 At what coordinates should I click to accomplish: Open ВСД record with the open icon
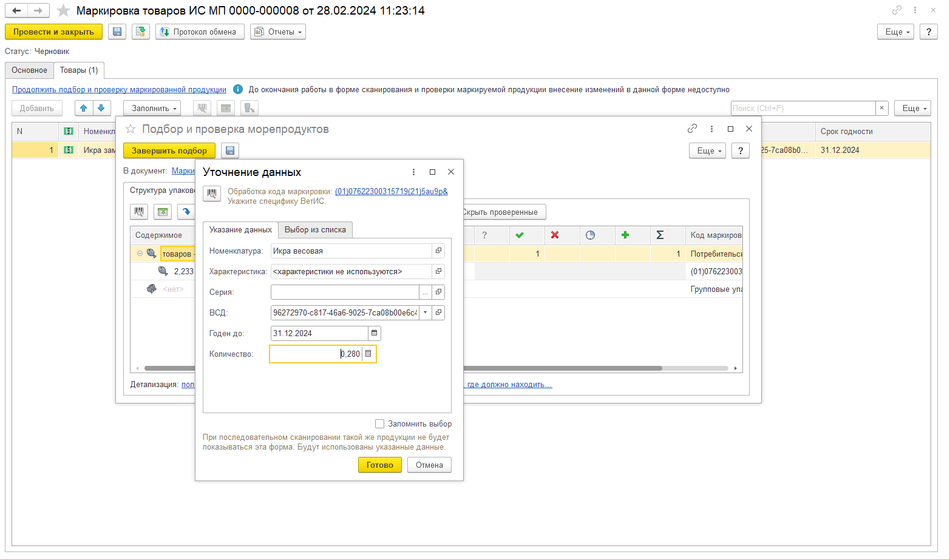pos(438,312)
